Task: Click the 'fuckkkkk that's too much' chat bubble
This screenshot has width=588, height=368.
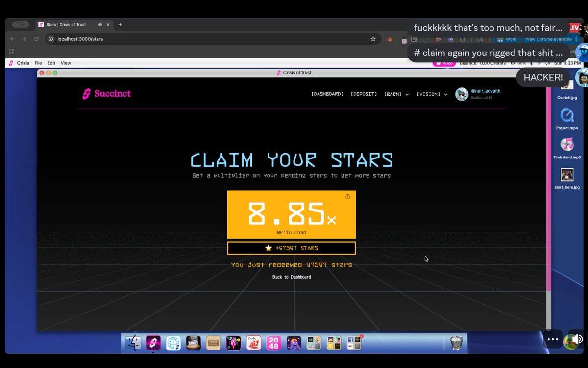Action: tap(488, 28)
